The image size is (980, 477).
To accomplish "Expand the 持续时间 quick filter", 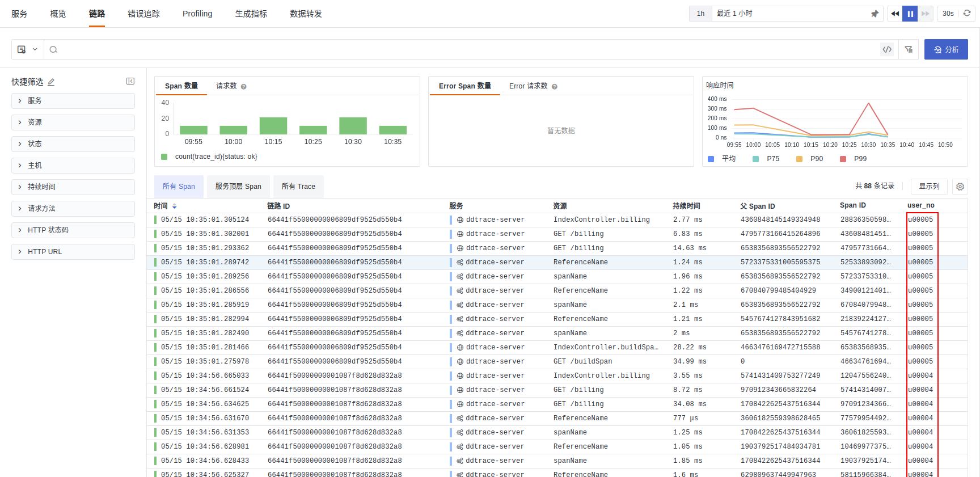I will click(x=73, y=187).
